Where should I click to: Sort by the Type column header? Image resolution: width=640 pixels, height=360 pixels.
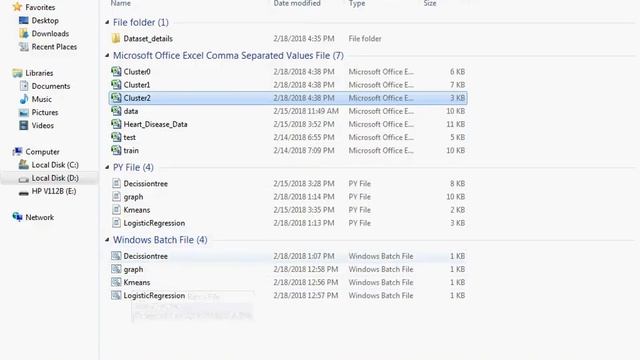click(x=357, y=3)
